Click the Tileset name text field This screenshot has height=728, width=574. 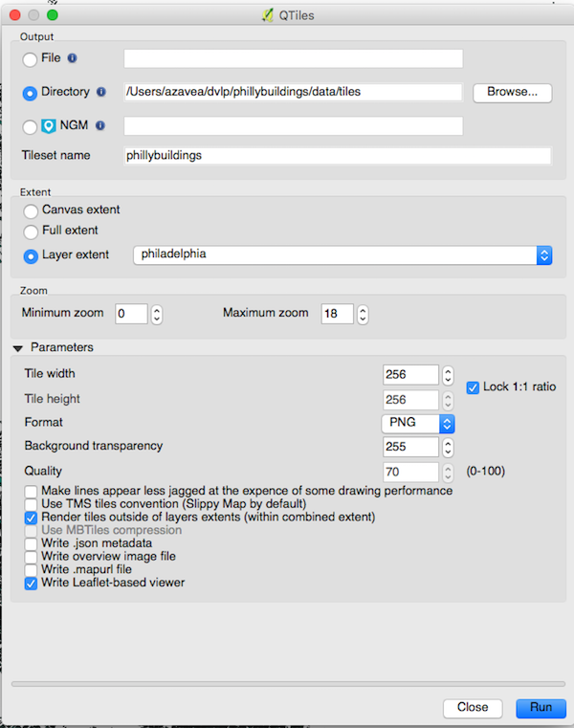[x=337, y=155]
